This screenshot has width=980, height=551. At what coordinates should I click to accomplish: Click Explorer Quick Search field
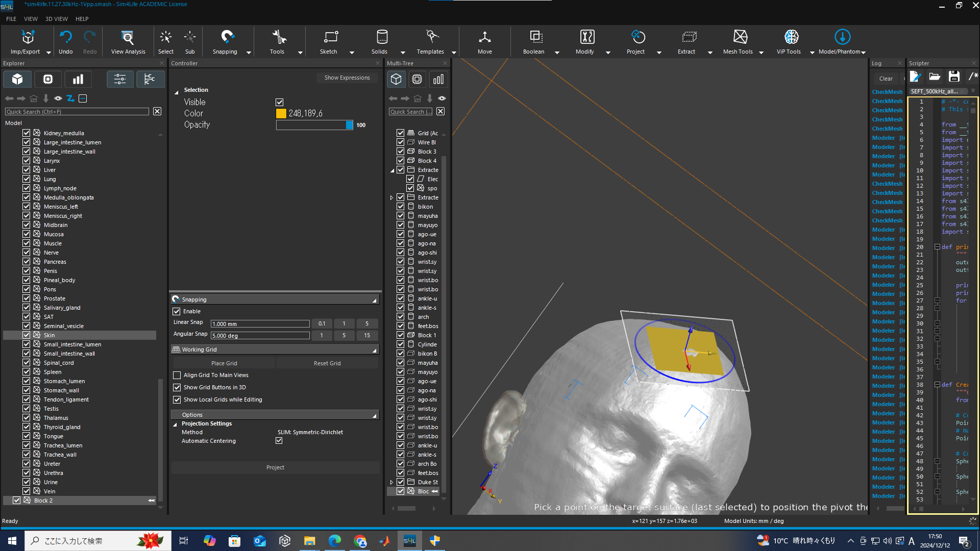coord(77,112)
